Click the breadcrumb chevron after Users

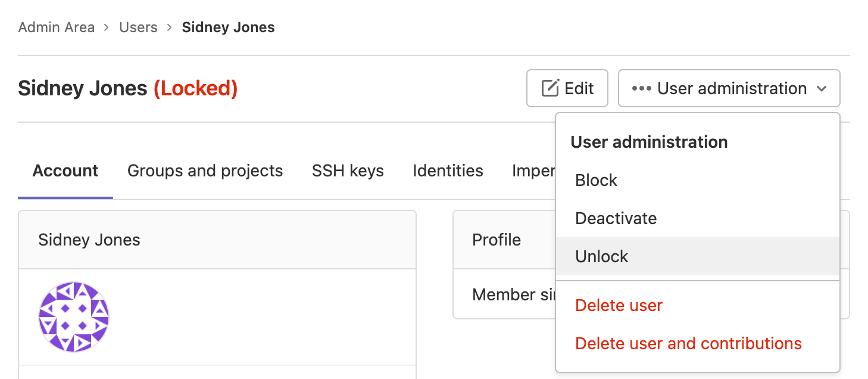169,27
